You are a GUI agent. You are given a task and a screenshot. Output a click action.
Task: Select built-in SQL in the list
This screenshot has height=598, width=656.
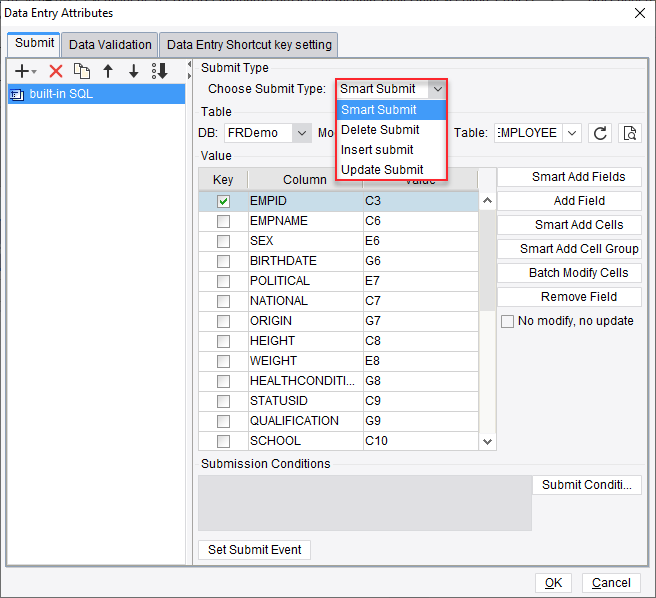coord(96,94)
